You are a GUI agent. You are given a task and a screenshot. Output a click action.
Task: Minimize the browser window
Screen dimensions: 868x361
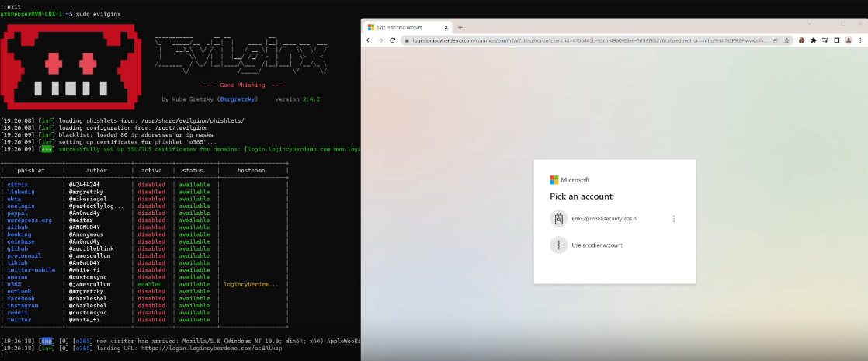827,23
